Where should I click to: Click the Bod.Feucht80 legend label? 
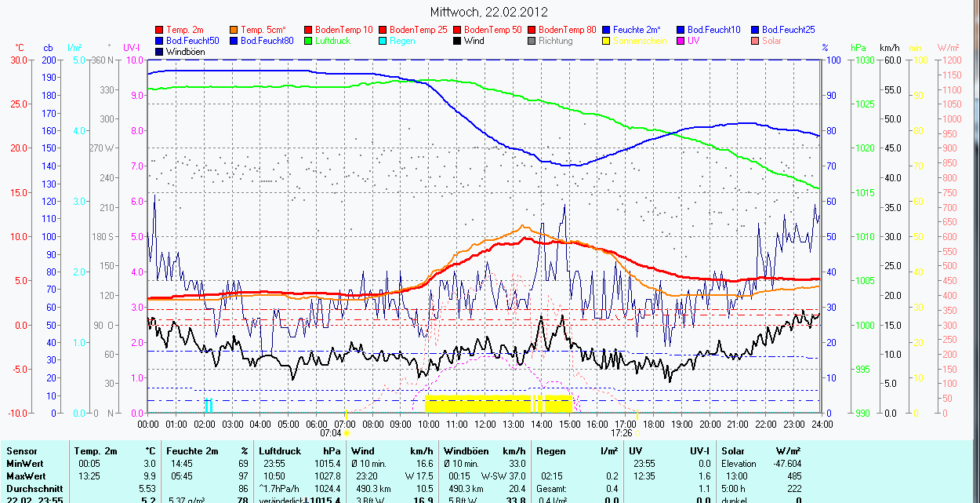pyautogui.click(x=267, y=41)
